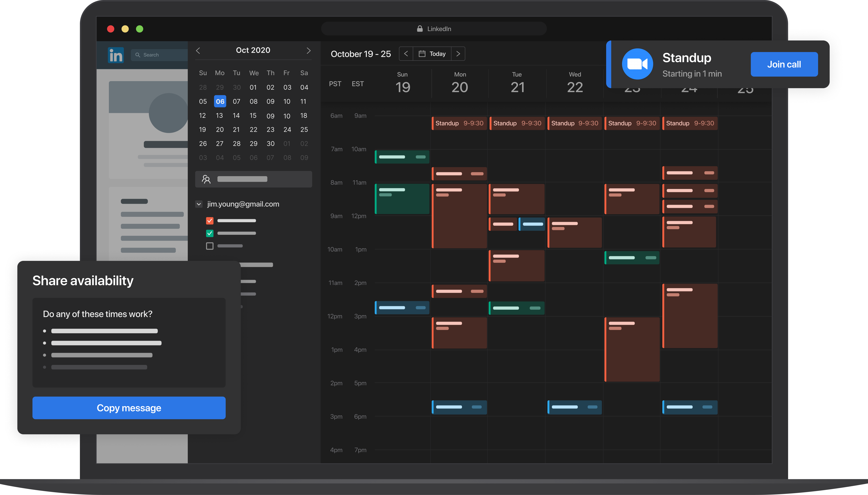Click Copy message button
868x495 pixels.
click(129, 408)
